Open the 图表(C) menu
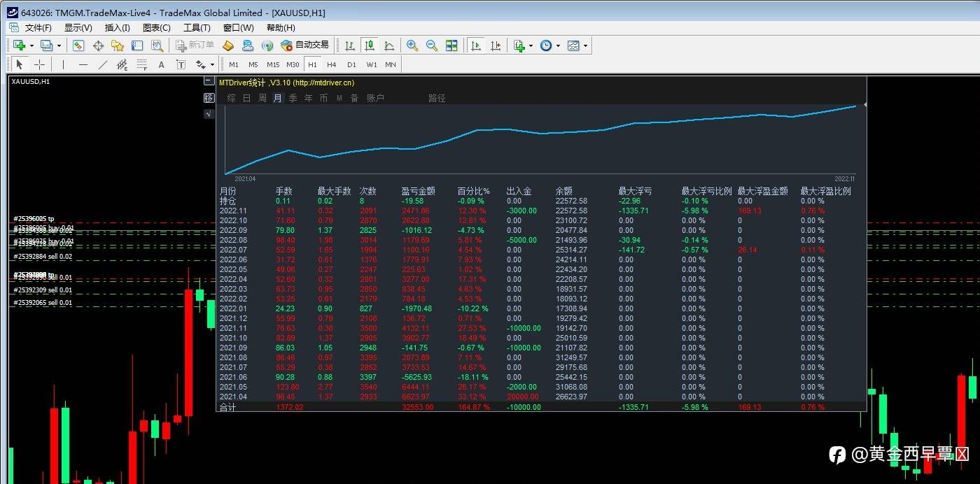Screen dimensions: 980x484 [x=157, y=28]
